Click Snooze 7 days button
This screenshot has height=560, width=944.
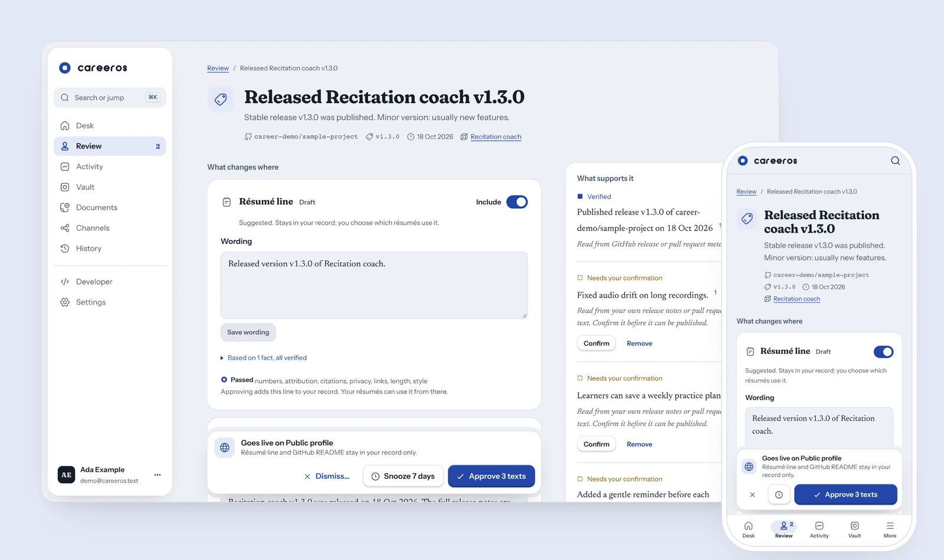404,476
